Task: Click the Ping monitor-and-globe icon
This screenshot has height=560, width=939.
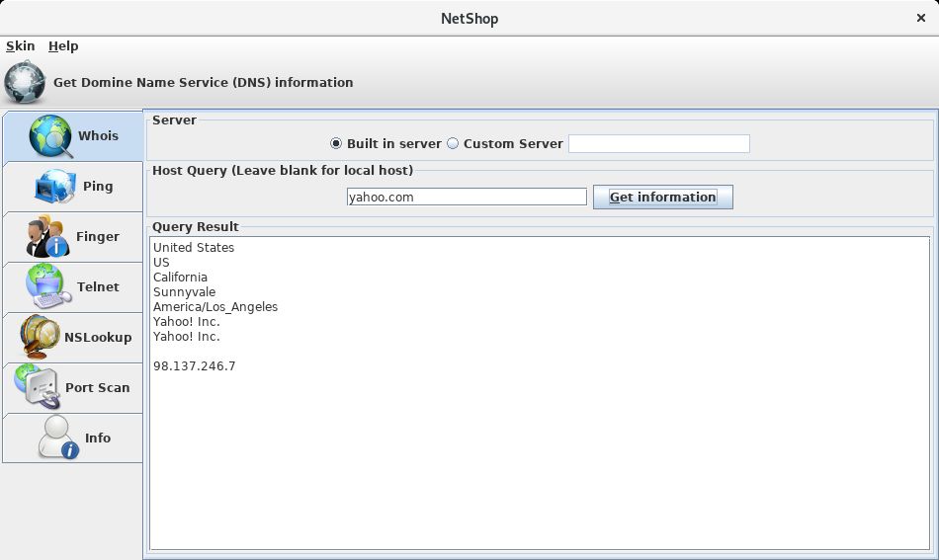Action: pos(55,186)
